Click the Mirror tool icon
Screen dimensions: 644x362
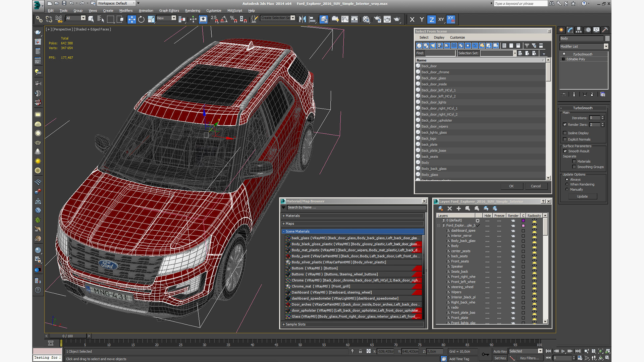[x=303, y=19]
